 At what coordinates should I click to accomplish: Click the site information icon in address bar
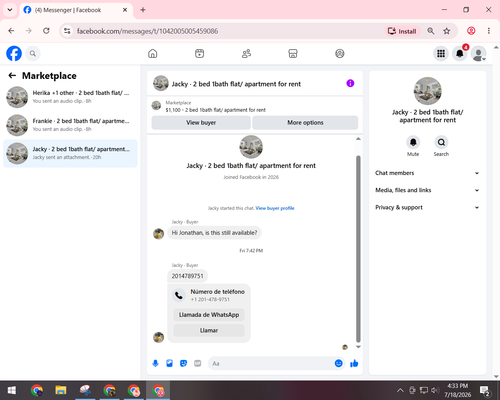point(67,31)
